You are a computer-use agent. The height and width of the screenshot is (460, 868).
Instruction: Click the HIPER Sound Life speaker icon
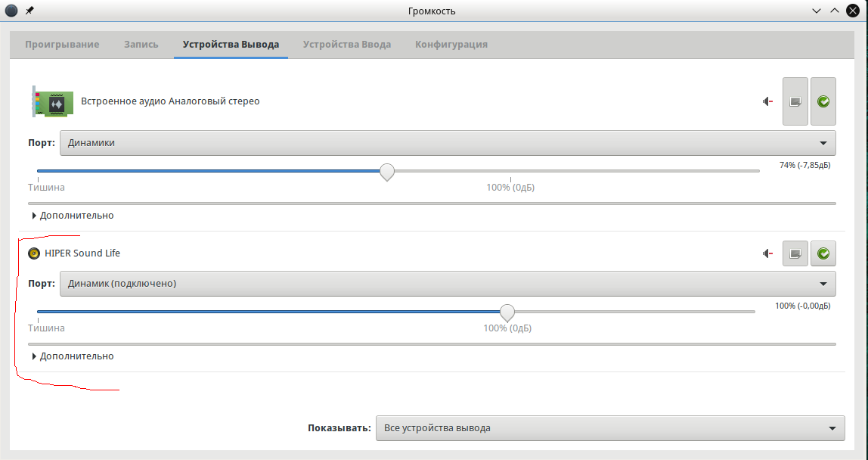34,253
